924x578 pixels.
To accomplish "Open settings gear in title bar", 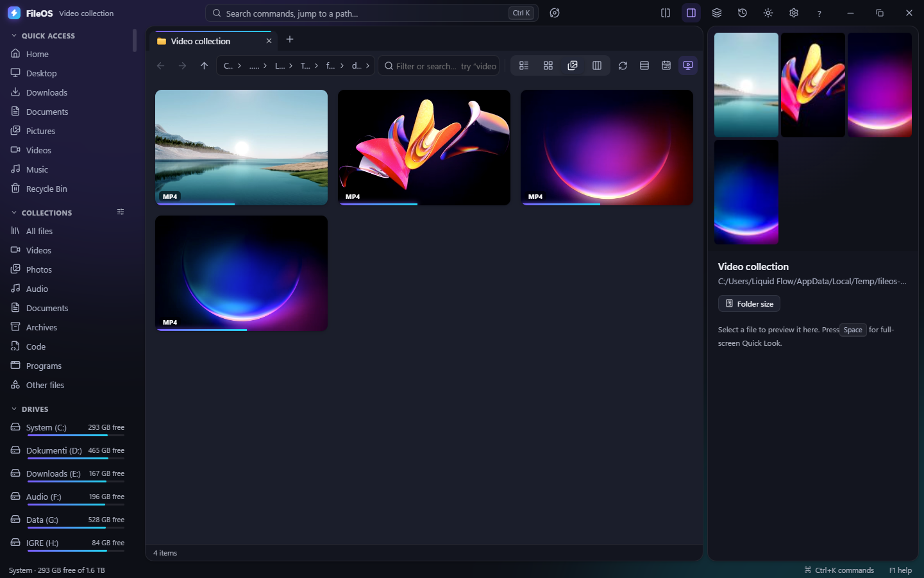I will [794, 13].
